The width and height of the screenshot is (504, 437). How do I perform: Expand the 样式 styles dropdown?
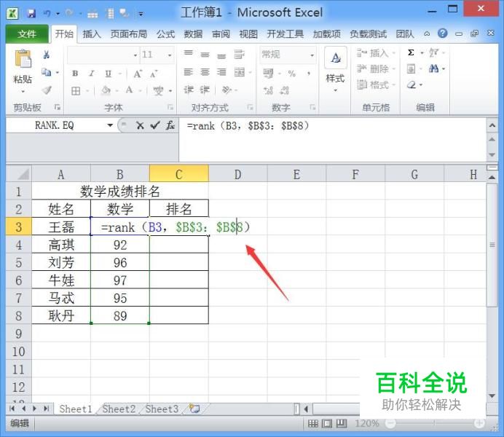[335, 90]
